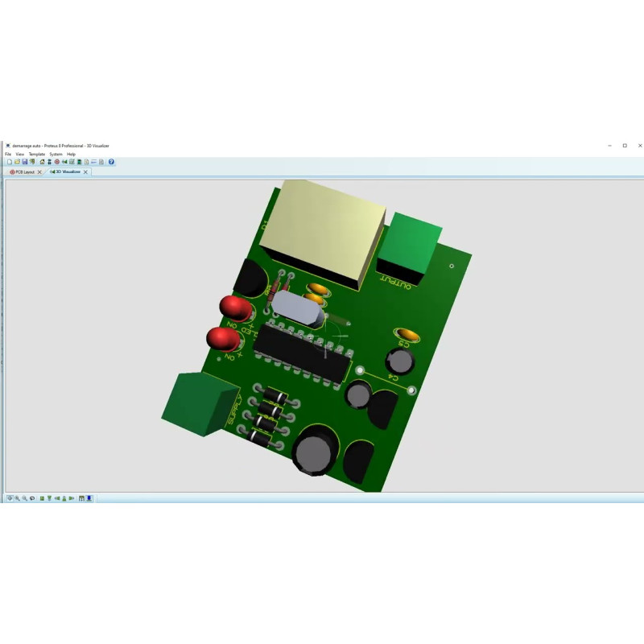This screenshot has width=644, height=644.
Task: Click the auto-spin rotate icon
Action: tap(32, 498)
